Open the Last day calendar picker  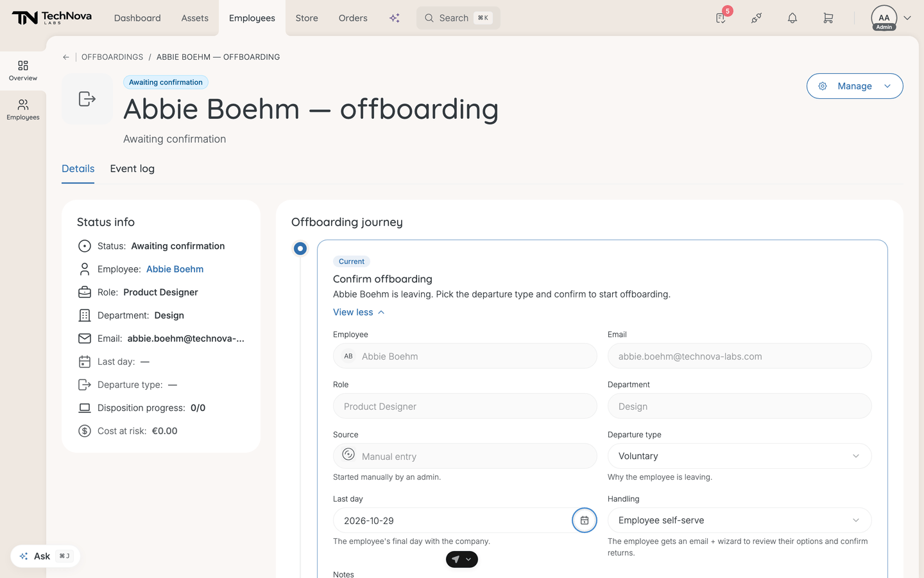pyautogui.click(x=585, y=520)
